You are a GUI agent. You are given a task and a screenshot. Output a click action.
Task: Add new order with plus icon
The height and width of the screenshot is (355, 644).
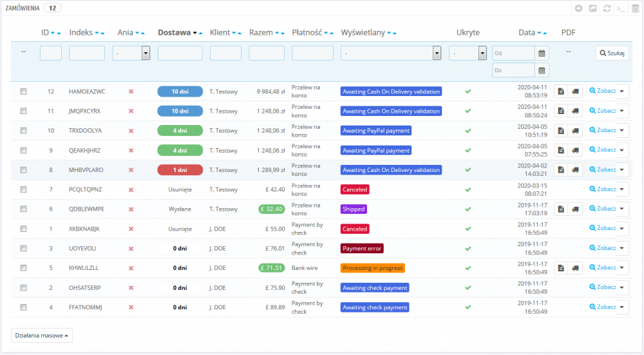pos(578,8)
